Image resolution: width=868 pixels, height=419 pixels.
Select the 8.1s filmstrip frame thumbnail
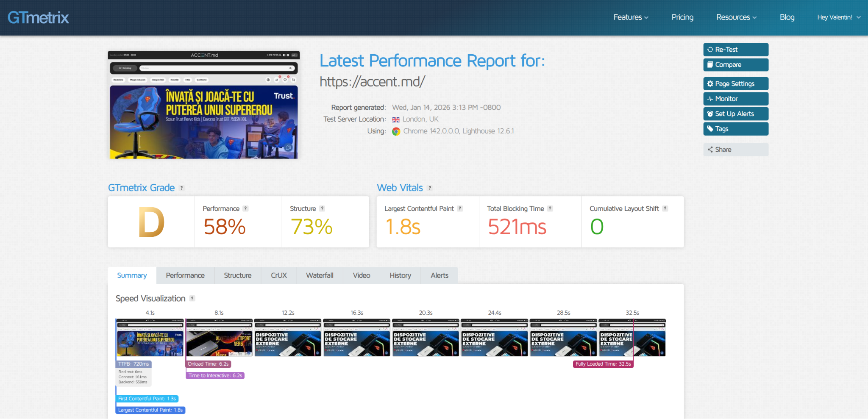219,338
